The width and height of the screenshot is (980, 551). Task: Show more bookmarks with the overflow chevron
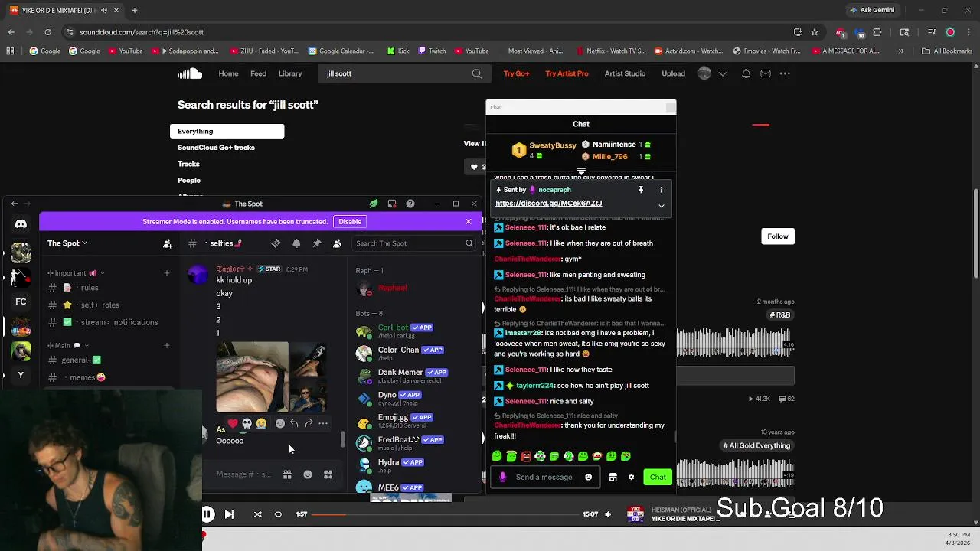click(901, 51)
